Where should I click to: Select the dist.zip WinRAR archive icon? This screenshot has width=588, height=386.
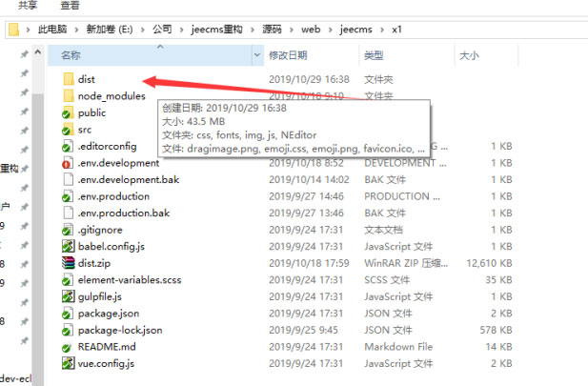[67, 262]
